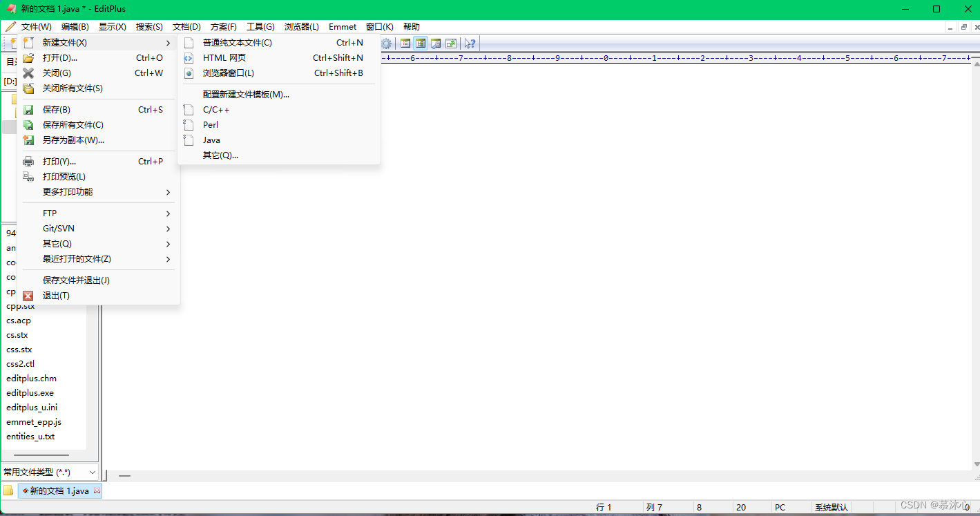This screenshot has height=516, width=980.
Task: Select emmet_epp.js in the file list
Action: (34, 422)
